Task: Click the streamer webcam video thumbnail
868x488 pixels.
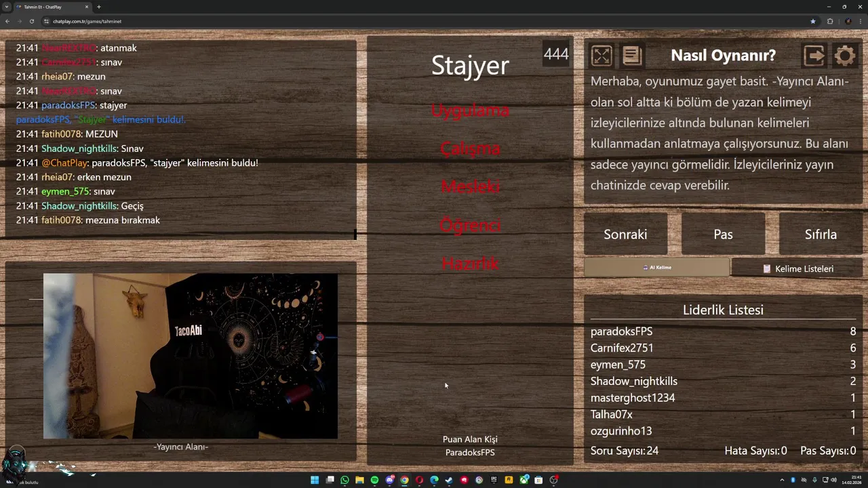Action: coord(191,356)
